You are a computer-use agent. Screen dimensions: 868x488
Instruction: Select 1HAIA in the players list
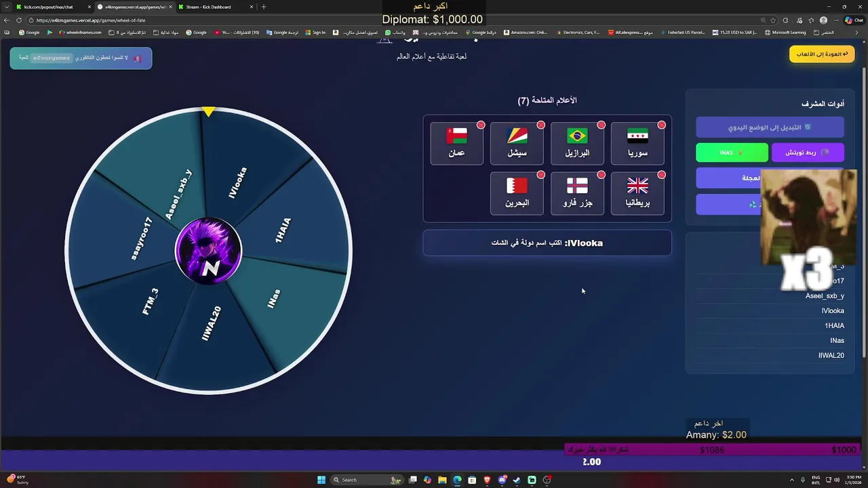[834, 325]
